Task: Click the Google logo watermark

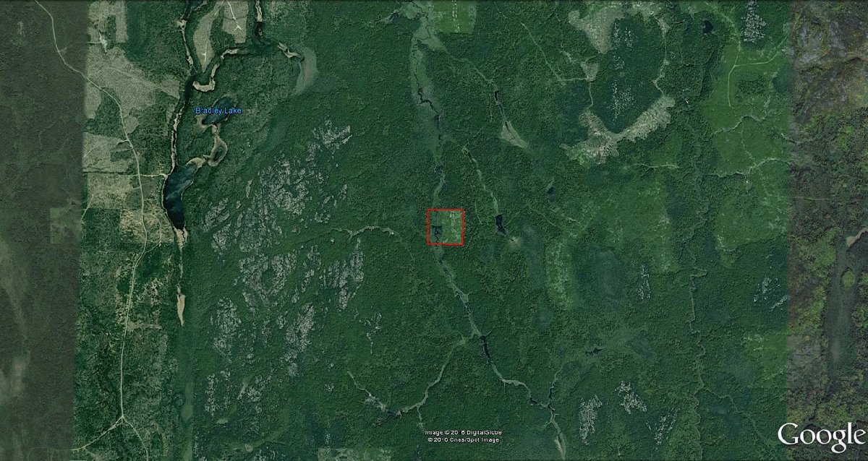Action: coord(821,436)
